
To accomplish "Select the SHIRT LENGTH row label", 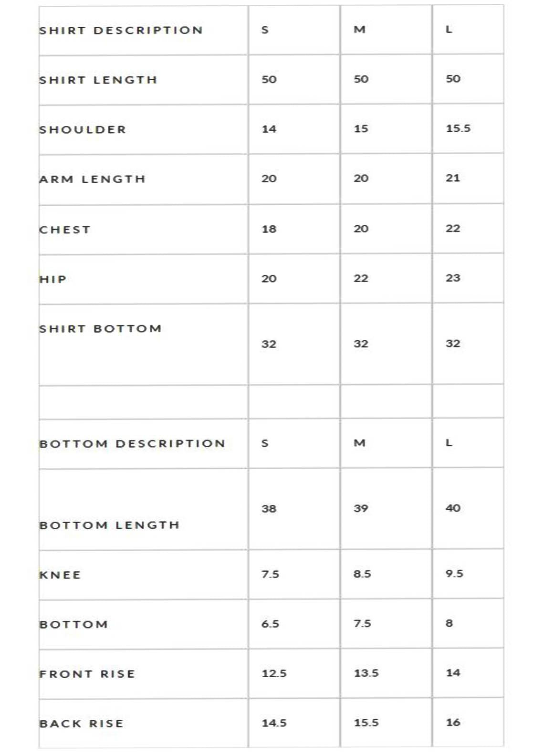I will pyautogui.click(x=98, y=80).
